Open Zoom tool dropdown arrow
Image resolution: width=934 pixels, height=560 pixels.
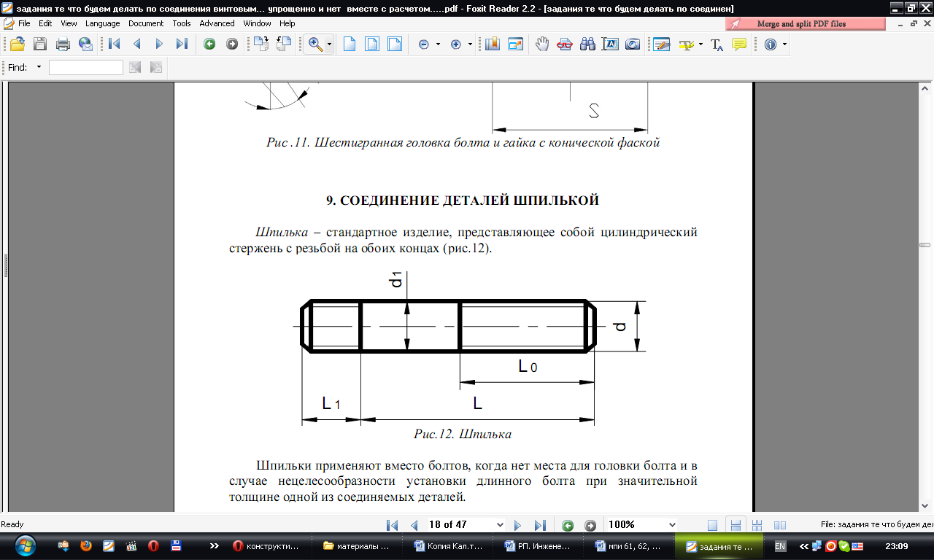[x=329, y=44]
